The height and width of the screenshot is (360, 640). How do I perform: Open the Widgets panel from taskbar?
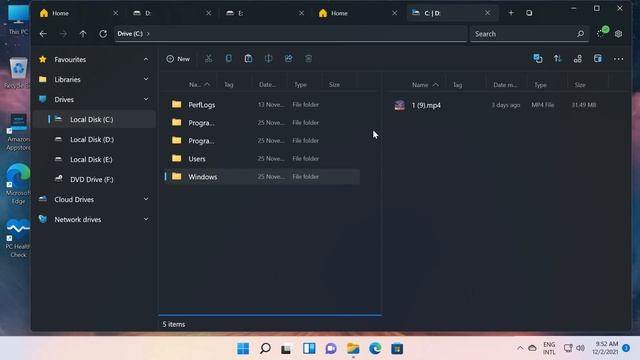click(x=309, y=349)
